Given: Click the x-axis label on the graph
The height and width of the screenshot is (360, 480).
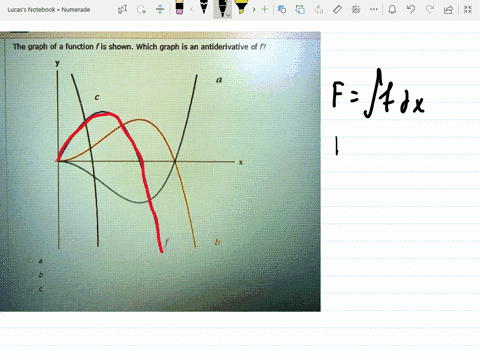Looking at the screenshot, I should coord(241,162).
